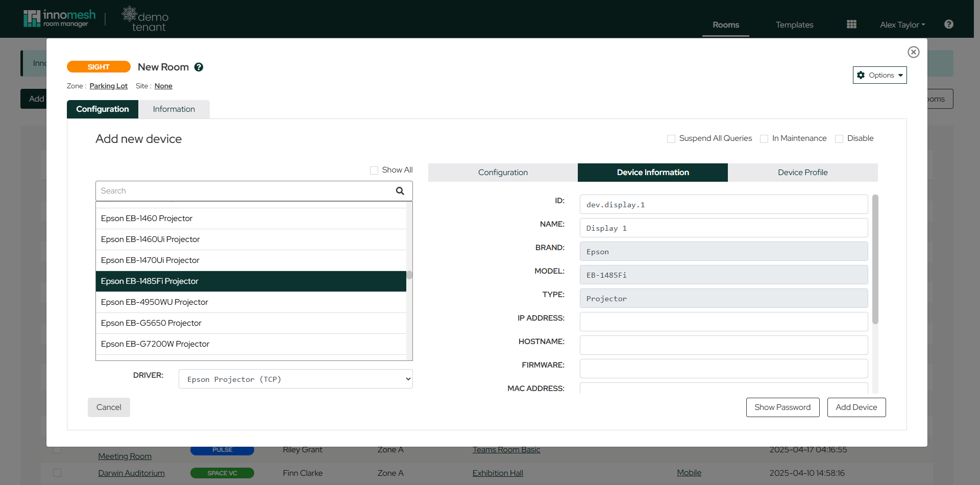The image size is (980, 485).
Task: Select Epson EB-G7200W Projector
Action: point(251,344)
